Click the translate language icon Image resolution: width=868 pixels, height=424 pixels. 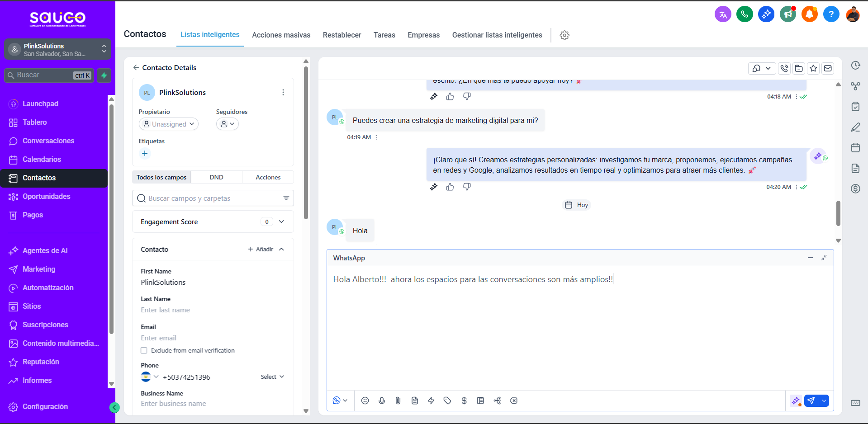(x=723, y=14)
